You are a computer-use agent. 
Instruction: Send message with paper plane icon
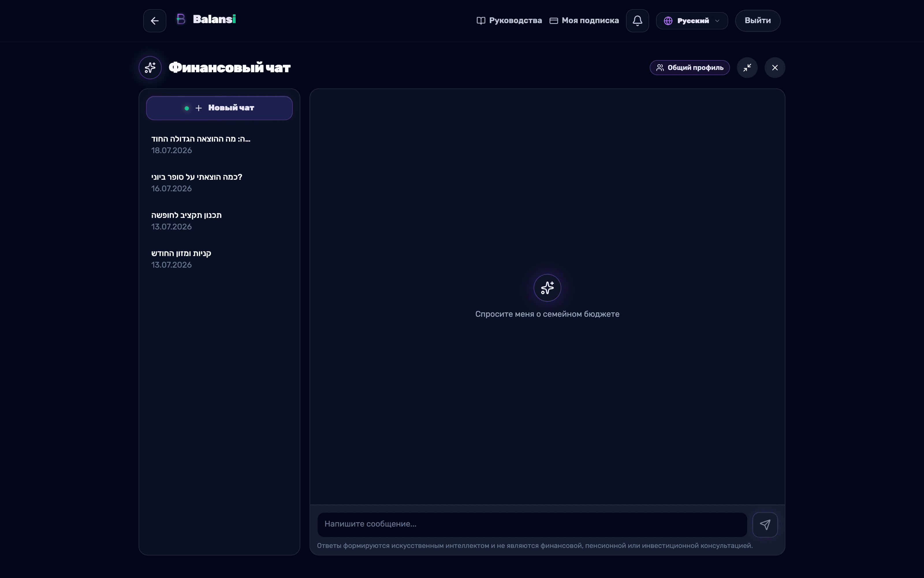click(x=765, y=525)
